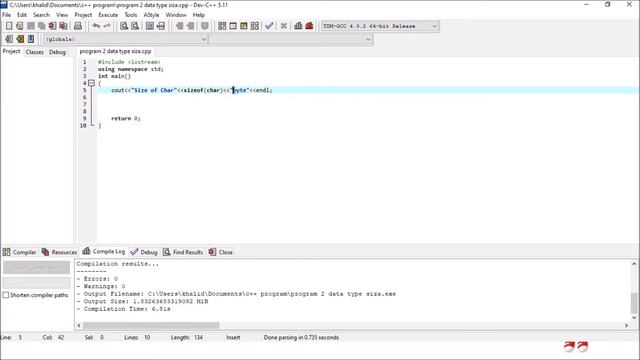Open the TDM-GCC compiler set dropdown
640x360 pixels.
[434, 26]
